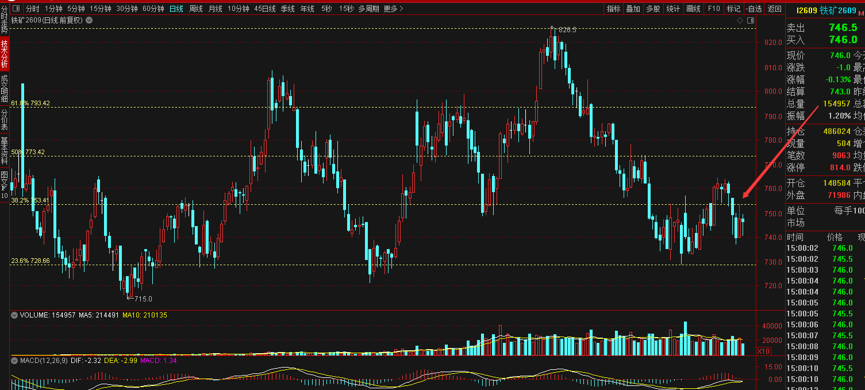This screenshot has width=865, height=390.
Task: Open 多周期 multi-period view
Action: tap(369, 9)
